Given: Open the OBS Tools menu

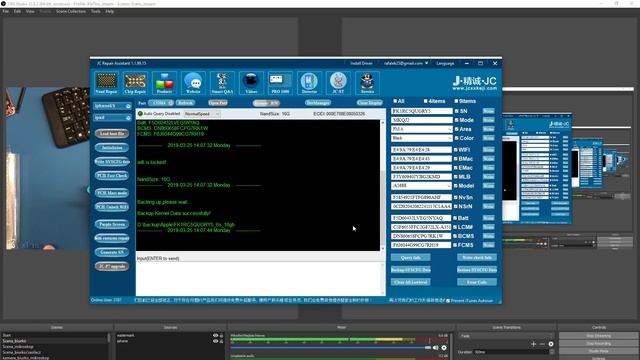Looking at the screenshot, I should pos(96,11).
